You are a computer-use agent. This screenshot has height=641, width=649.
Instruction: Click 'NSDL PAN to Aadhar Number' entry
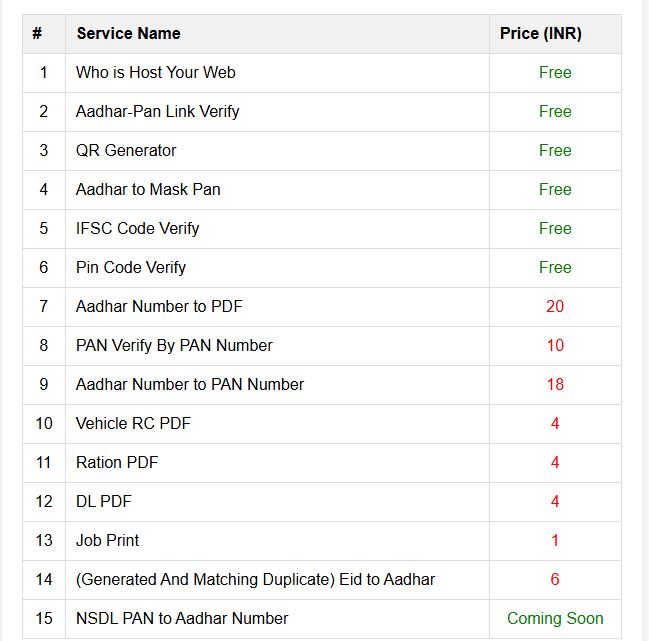click(182, 618)
